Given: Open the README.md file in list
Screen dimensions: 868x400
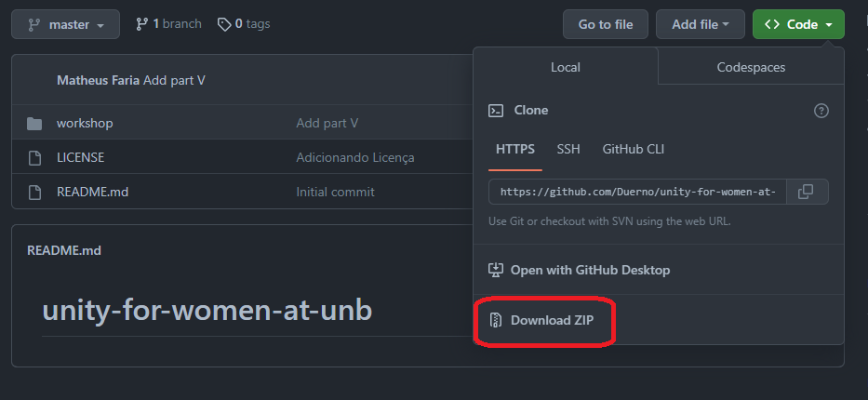Looking at the screenshot, I should [92, 192].
